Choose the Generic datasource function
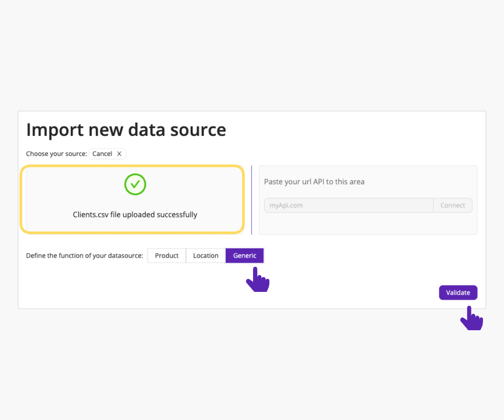Image resolution: width=504 pixels, height=420 pixels. click(245, 256)
